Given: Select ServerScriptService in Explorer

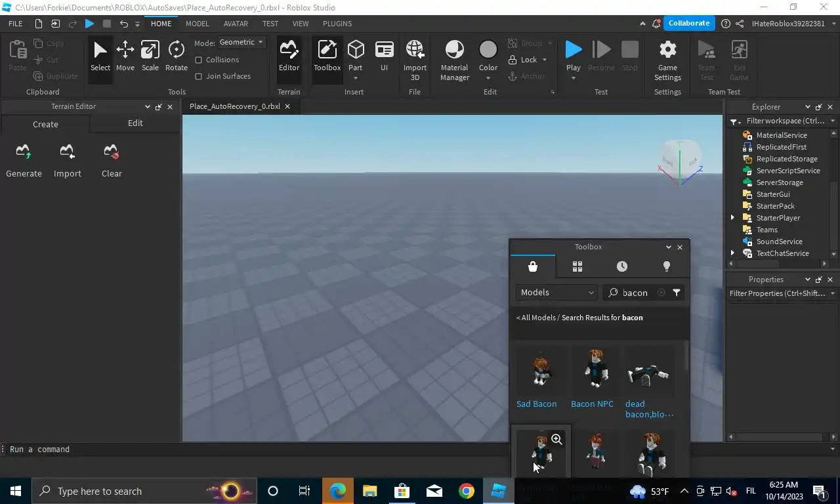Looking at the screenshot, I should [787, 171].
